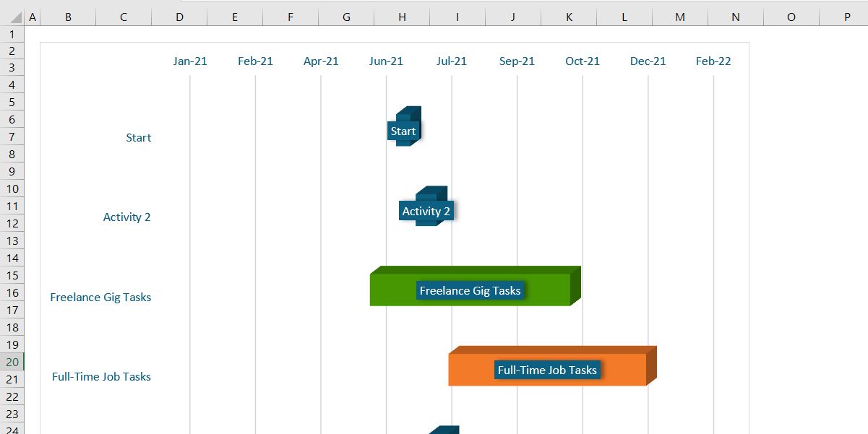Select column D header
This screenshot has width=868, height=434.
179,17
